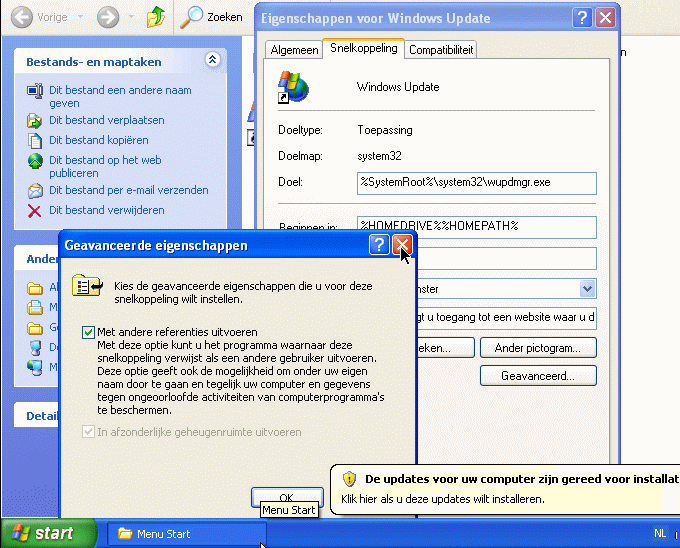
Task: Click the publish to web globe icon
Action: click(35, 161)
